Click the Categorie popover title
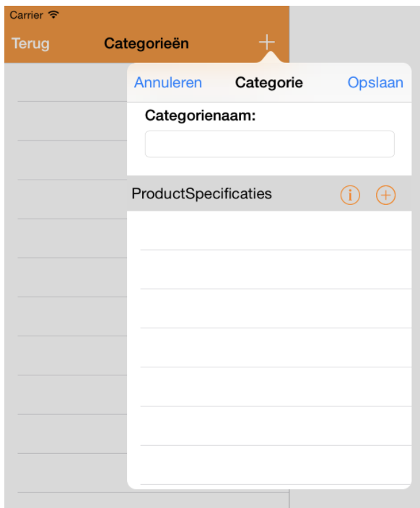 (269, 82)
